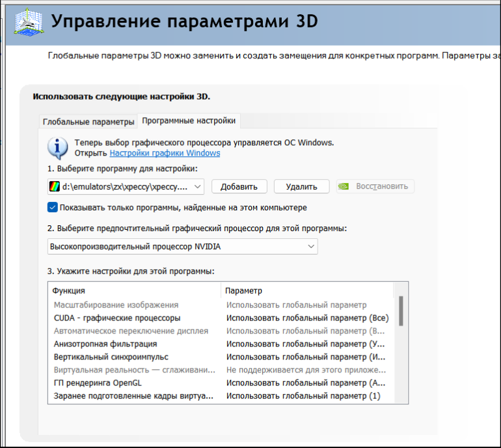Click NVIDIA logo on Восстановить button
The image size is (501, 448).
344,186
